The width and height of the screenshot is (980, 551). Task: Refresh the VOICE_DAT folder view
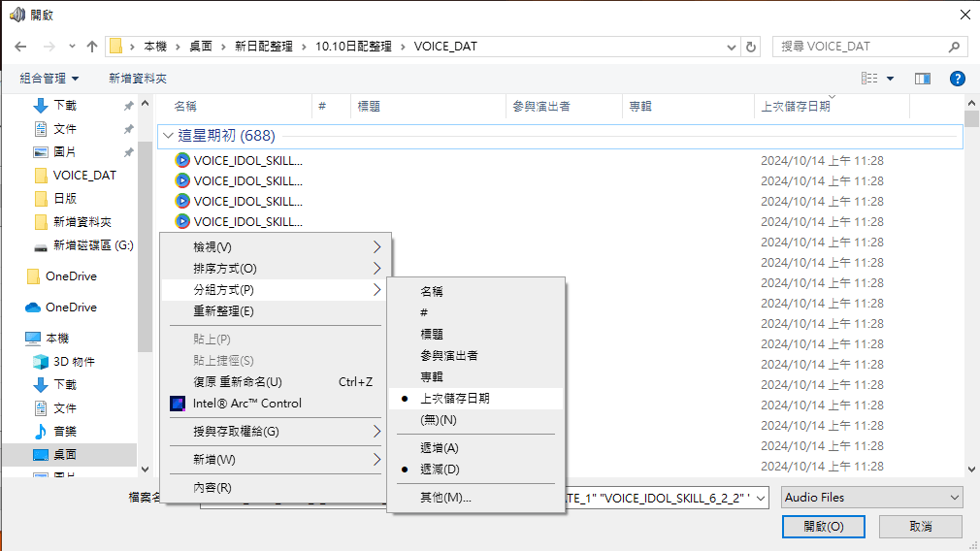point(751,47)
